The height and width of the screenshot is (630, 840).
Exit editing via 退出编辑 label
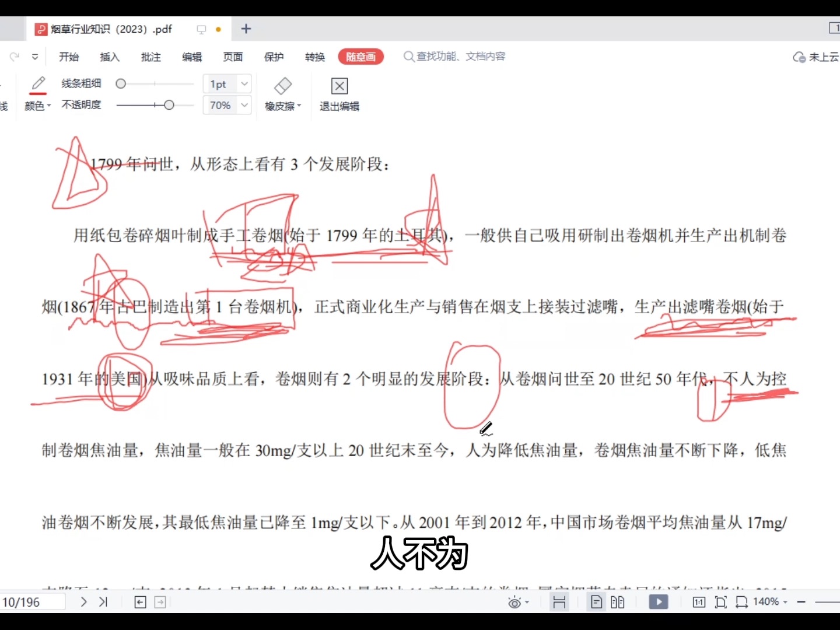339,106
